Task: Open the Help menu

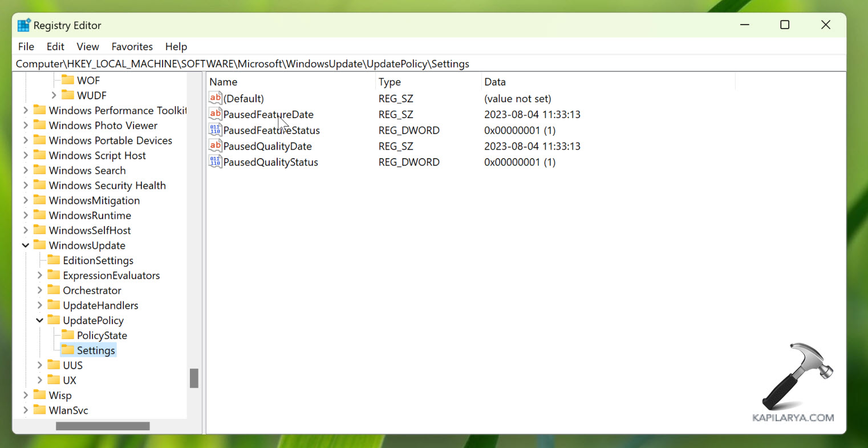Action: (176, 47)
